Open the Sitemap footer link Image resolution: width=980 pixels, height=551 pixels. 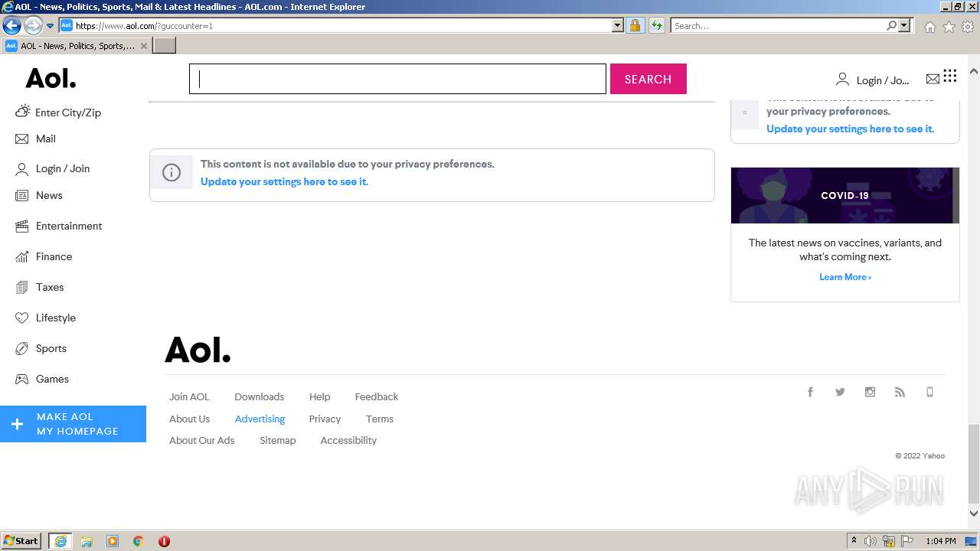tap(277, 441)
